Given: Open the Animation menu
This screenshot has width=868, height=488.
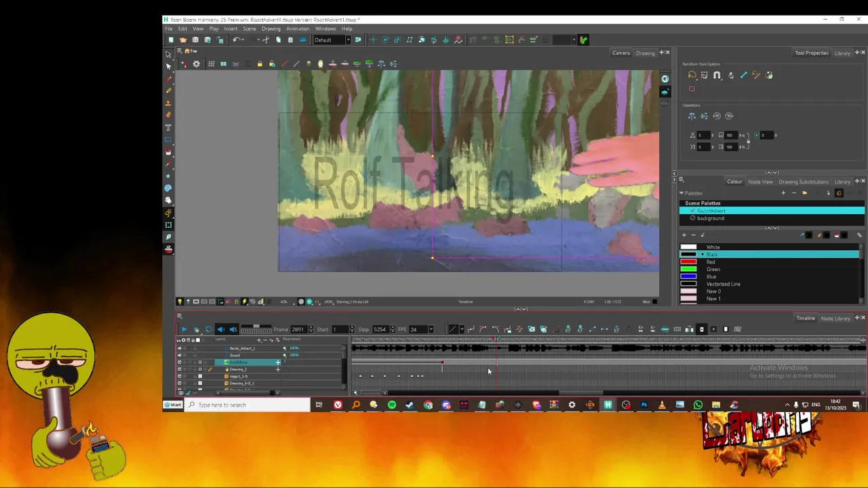Looking at the screenshot, I should (x=298, y=28).
